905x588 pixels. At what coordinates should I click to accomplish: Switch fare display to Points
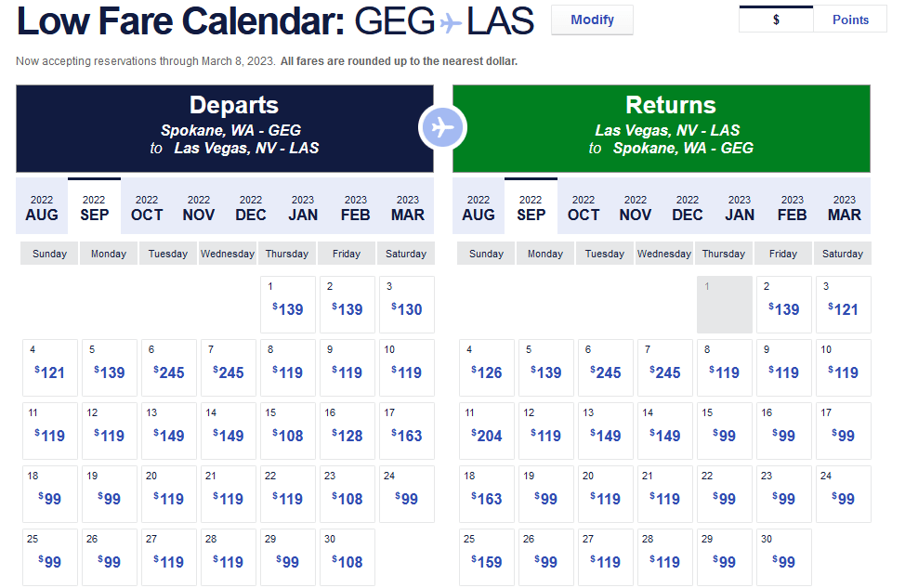click(x=850, y=20)
